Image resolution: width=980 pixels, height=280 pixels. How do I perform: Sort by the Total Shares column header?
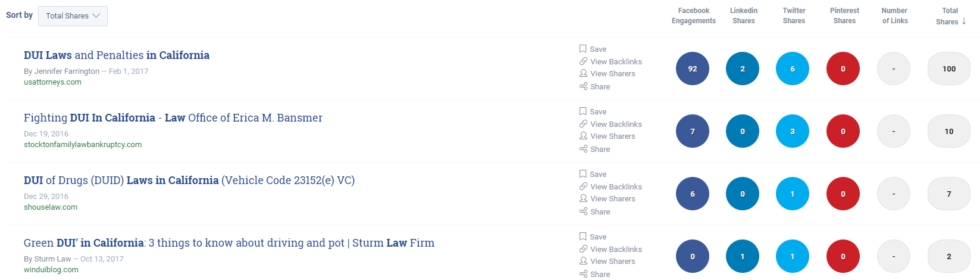click(x=950, y=16)
